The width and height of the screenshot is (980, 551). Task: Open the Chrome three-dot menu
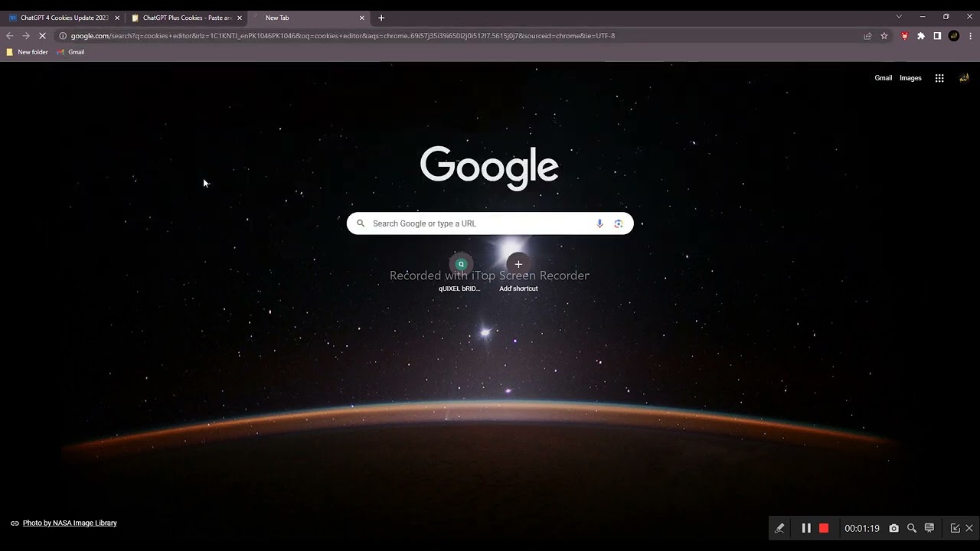[x=971, y=36]
